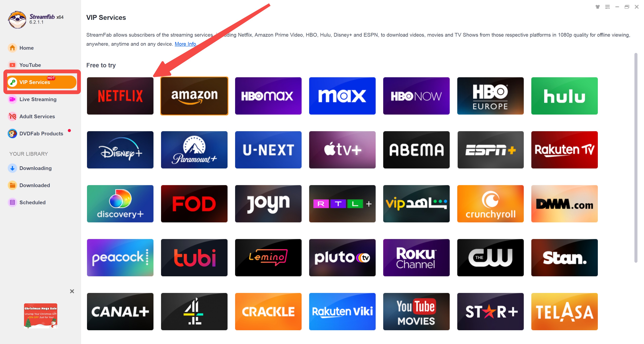644x344 pixels.
Task: Open the Rakuten TV tile
Action: [565, 150]
